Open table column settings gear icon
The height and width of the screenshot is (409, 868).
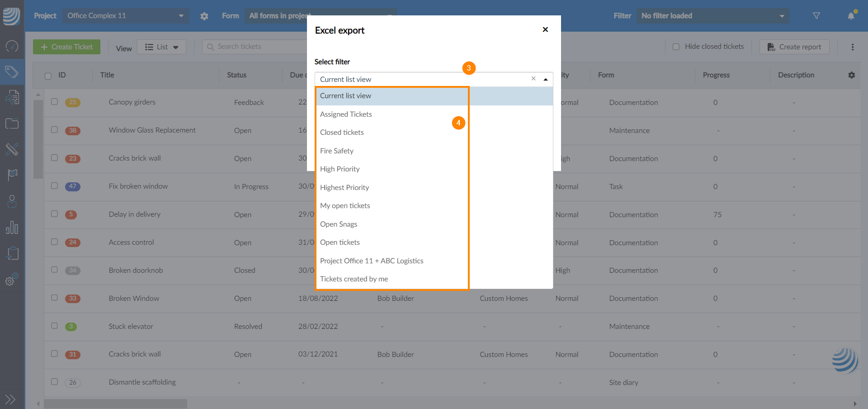852,75
